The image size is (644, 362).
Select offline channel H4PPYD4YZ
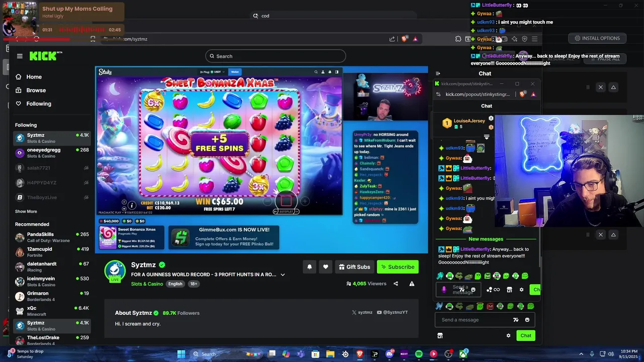tap(52, 183)
